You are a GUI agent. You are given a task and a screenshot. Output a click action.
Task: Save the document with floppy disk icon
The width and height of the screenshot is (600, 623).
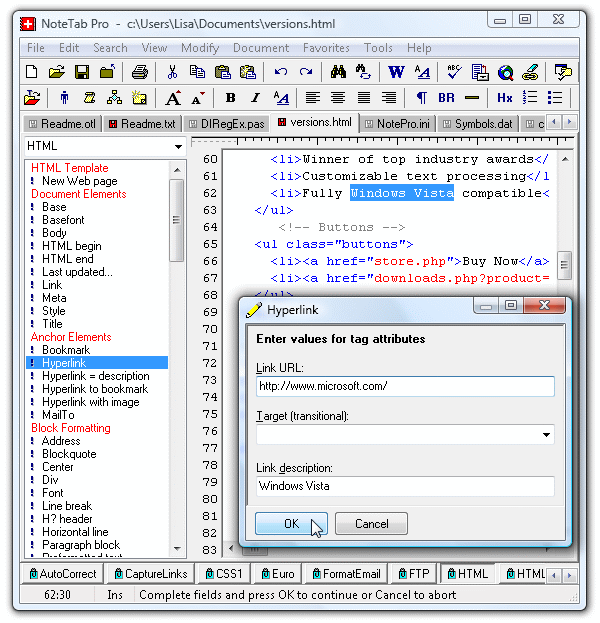(x=82, y=72)
